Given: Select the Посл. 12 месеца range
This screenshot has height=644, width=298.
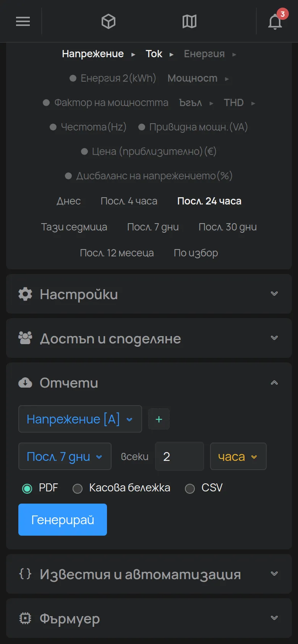Looking at the screenshot, I should [x=117, y=253].
